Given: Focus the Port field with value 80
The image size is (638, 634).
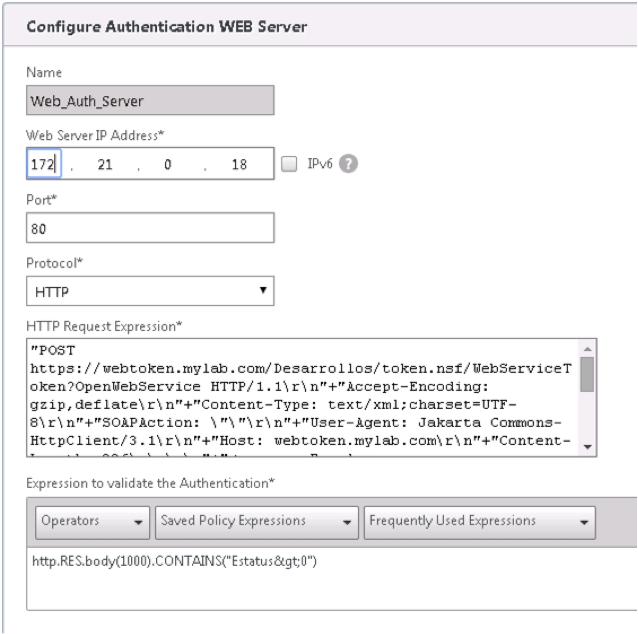Looking at the screenshot, I should click(150, 228).
